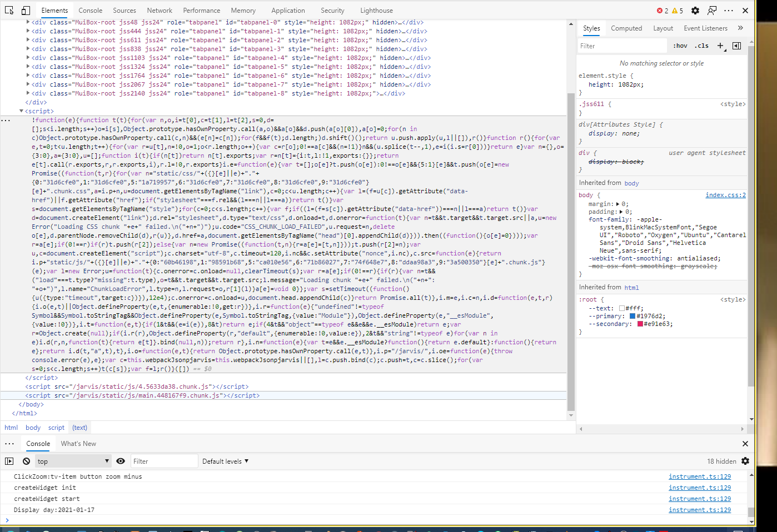
Task: Open the index.css:2 source link
Action: point(726,195)
